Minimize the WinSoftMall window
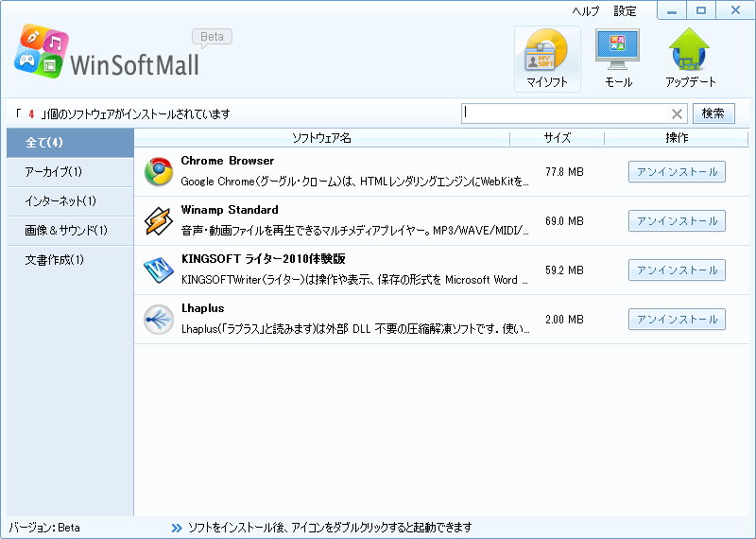 pos(672,10)
